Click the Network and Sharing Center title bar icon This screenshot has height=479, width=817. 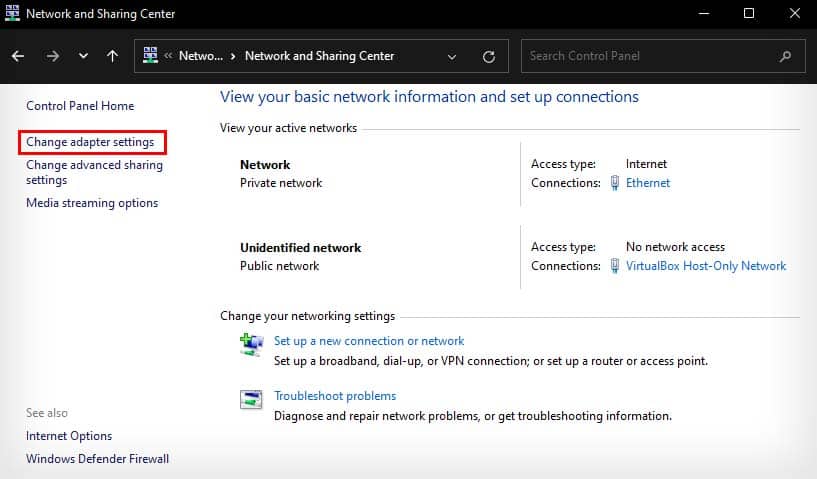[x=13, y=13]
